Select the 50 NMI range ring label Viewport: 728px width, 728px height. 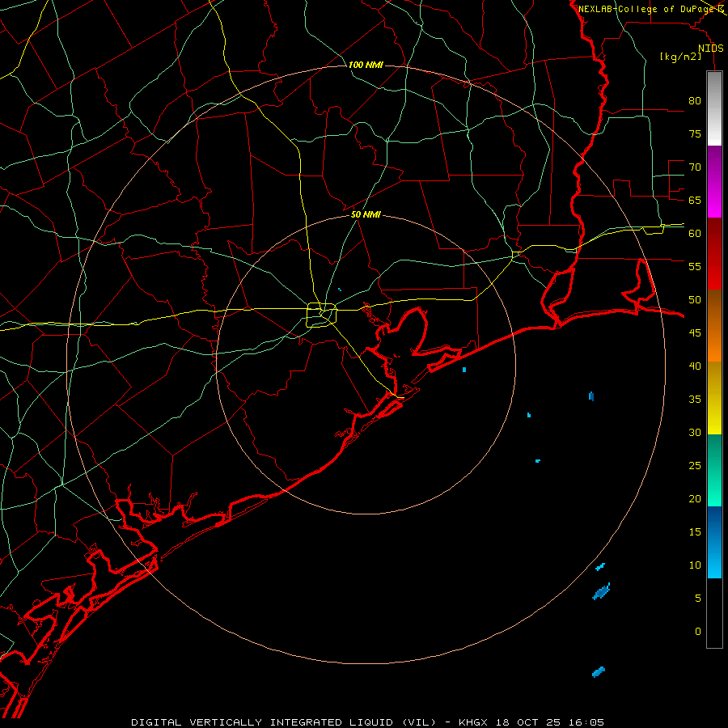pyautogui.click(x=366, y=214)
